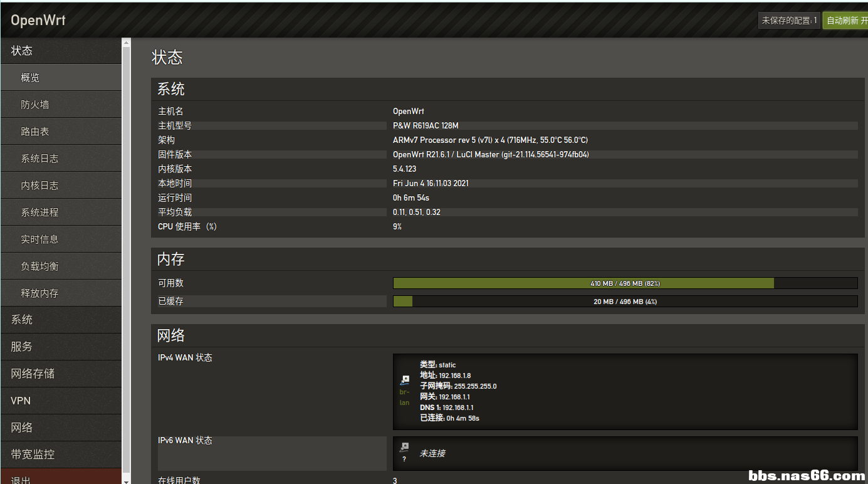This screenshot has width=868, height=484.
Task: Select 概览 (Overview) in the sidebar
Action: (x=61, y=78)
